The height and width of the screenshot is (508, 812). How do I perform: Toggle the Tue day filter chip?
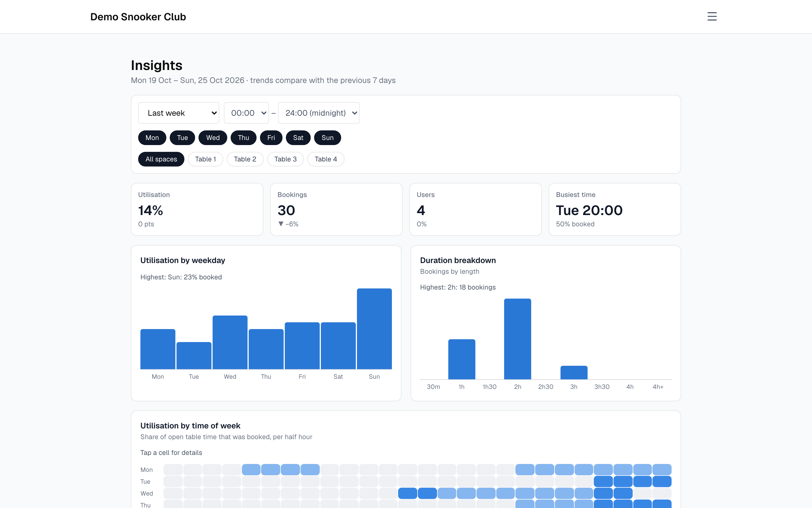click(182, 138)
